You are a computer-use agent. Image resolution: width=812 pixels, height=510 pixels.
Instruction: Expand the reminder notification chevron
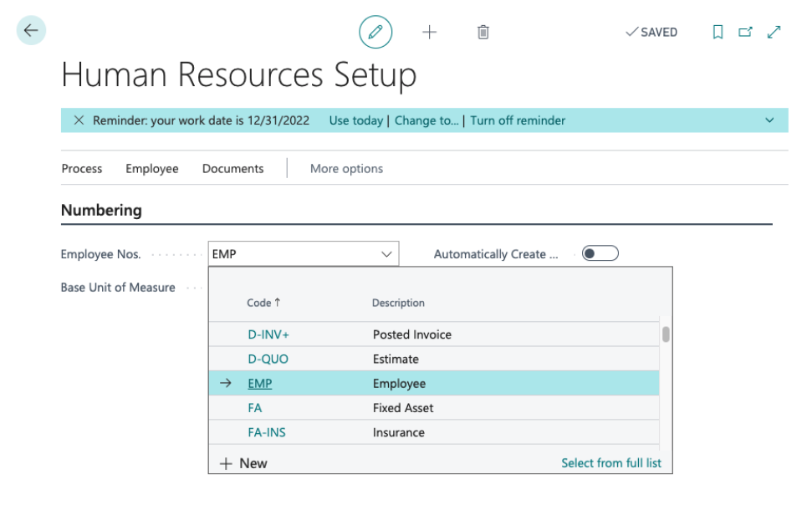[x=769, y=120]
